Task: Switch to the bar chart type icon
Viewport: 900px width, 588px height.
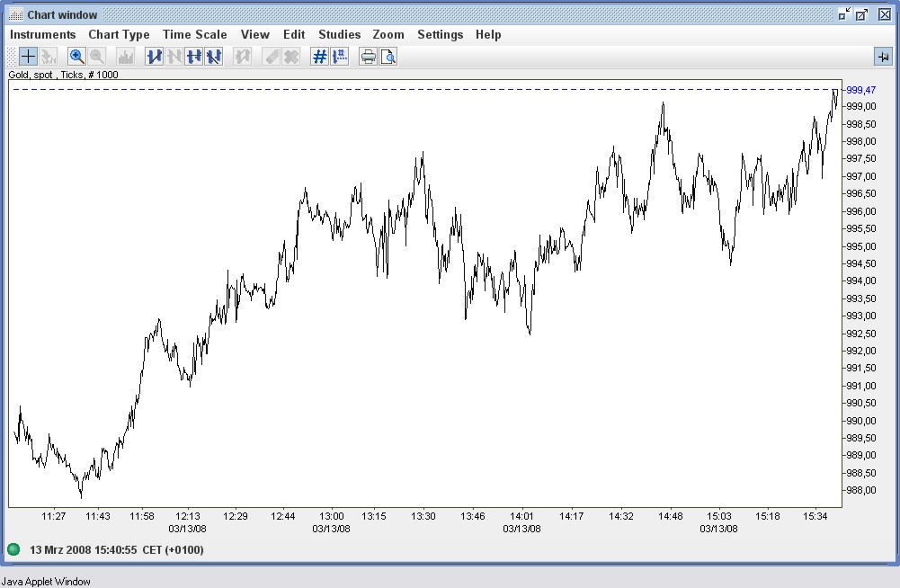Action: [126, 57]
